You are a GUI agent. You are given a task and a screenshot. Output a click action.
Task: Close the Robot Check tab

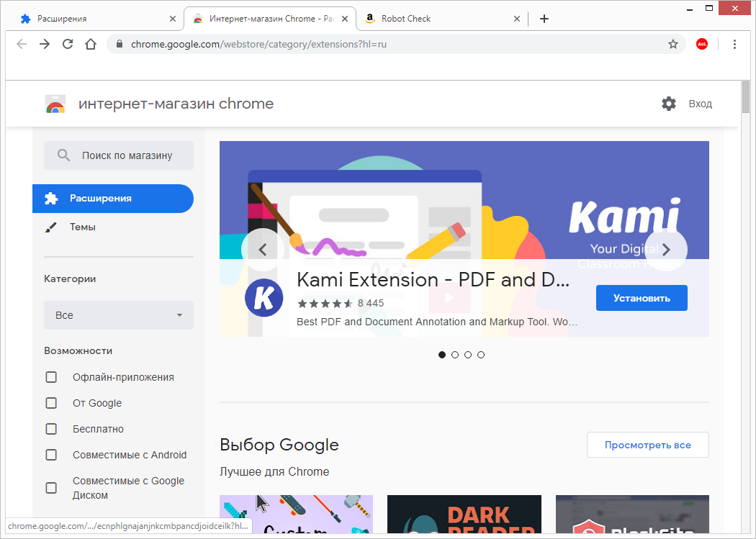pos(517,19)
